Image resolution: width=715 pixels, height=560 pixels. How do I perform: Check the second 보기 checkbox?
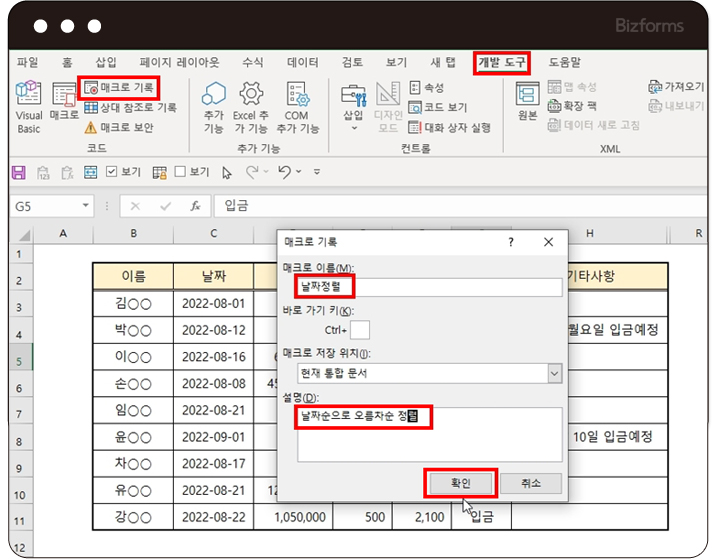[181, 172]
